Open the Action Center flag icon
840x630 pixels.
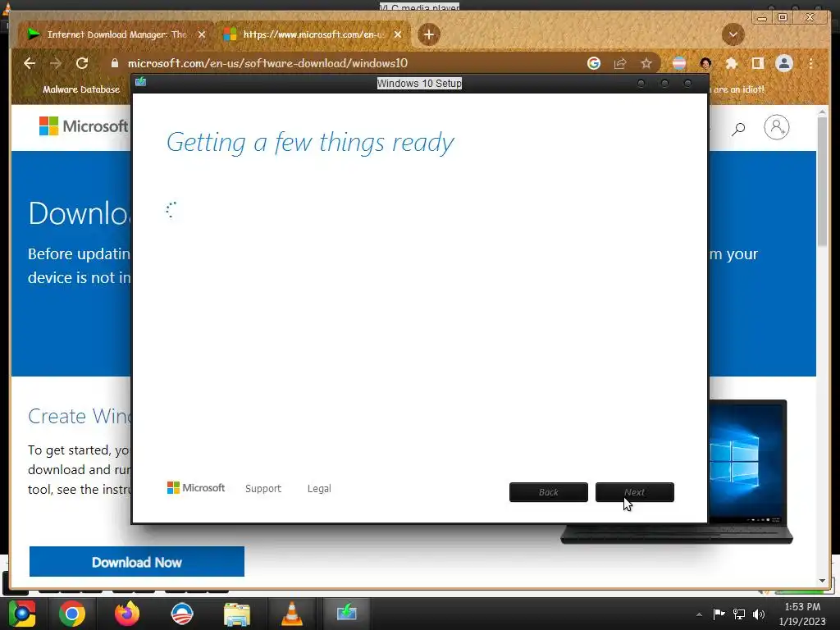click(x=719, y=614)
